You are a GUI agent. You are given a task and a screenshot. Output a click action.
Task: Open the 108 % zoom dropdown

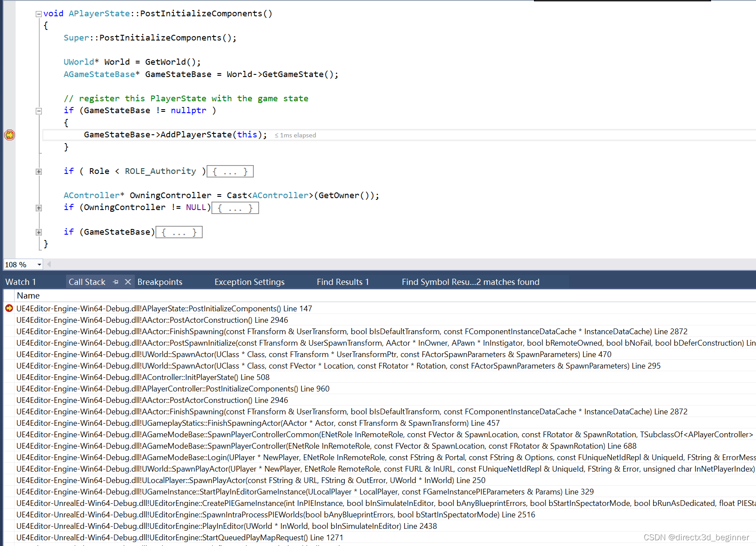[39, 265]
